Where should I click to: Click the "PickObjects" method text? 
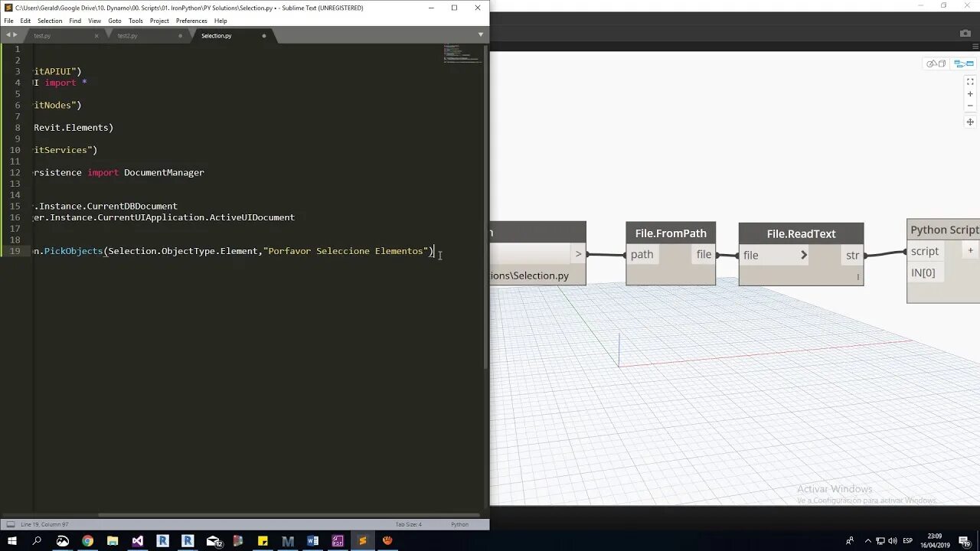pos(73,251)
